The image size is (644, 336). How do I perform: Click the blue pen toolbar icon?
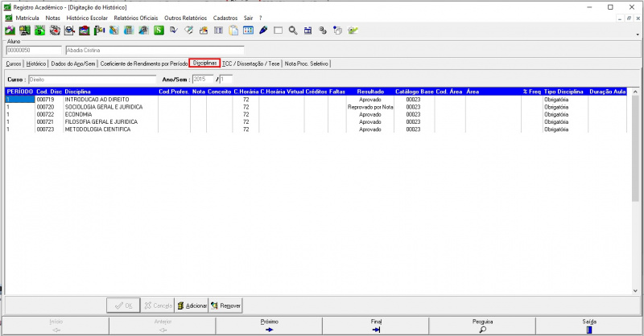263,31
